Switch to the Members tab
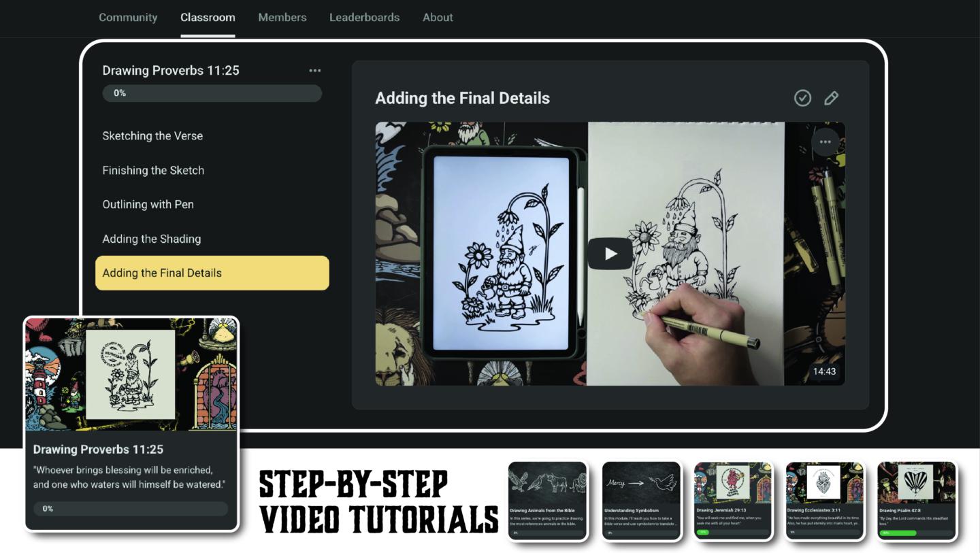The height and width of the screenshot is (553, 980). [282, 17]
